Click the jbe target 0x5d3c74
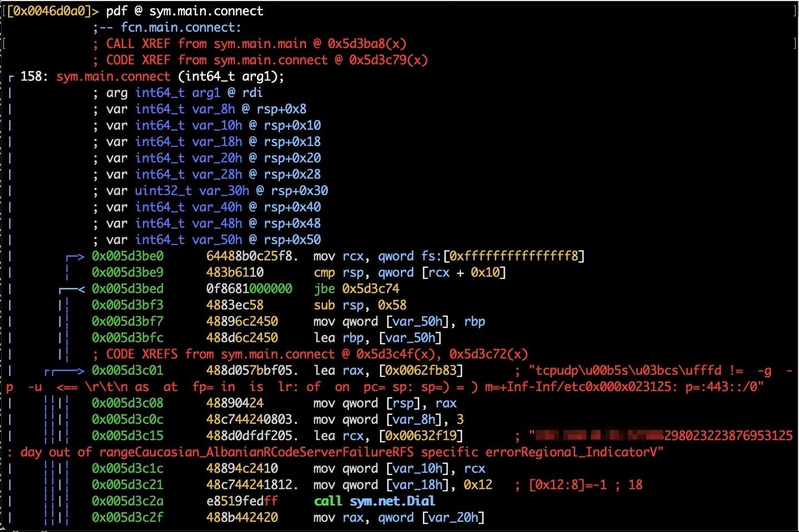The image size is (799, 532). [x=370, y=289]
